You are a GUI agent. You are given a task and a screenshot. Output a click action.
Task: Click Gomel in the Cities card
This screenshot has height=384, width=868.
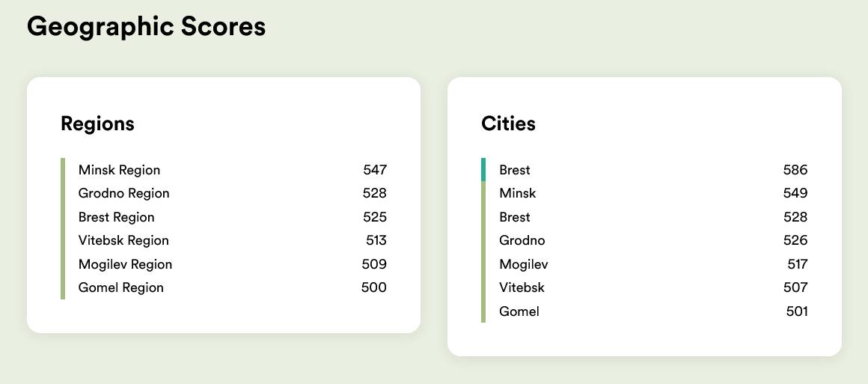pyautogui.click(x=519, y=311)
